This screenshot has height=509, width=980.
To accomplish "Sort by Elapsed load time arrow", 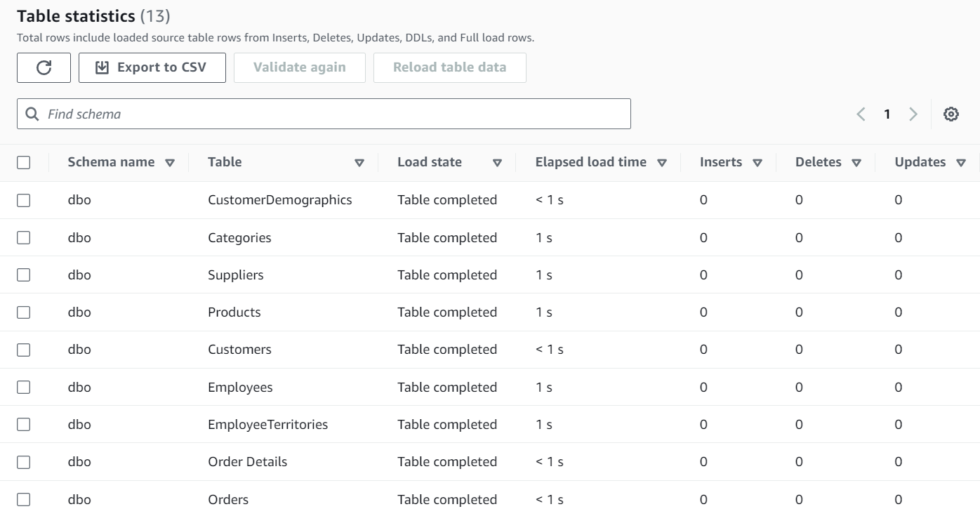I will [661, 163].
